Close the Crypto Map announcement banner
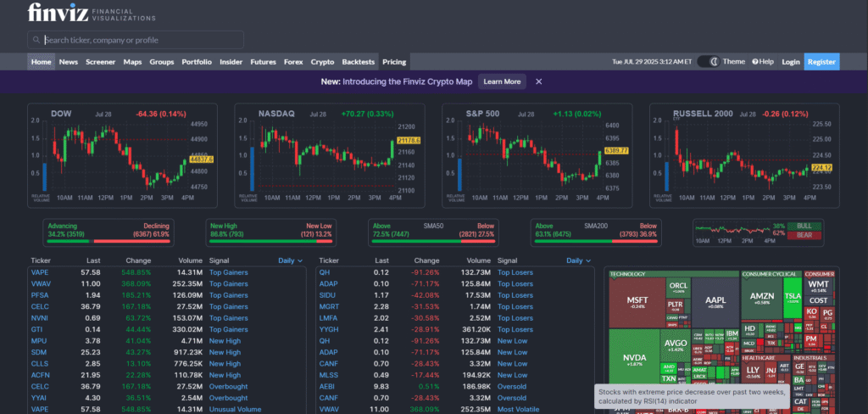This screenshot has height=414, width=868. (538, 81)
